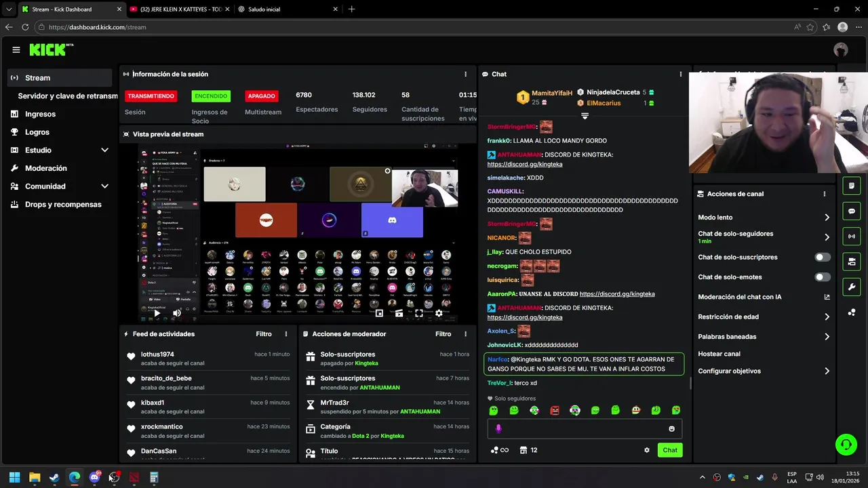Open Discord from the Windows taskbar
Screen dimensions: 868x488
click(x=94, y=477)
